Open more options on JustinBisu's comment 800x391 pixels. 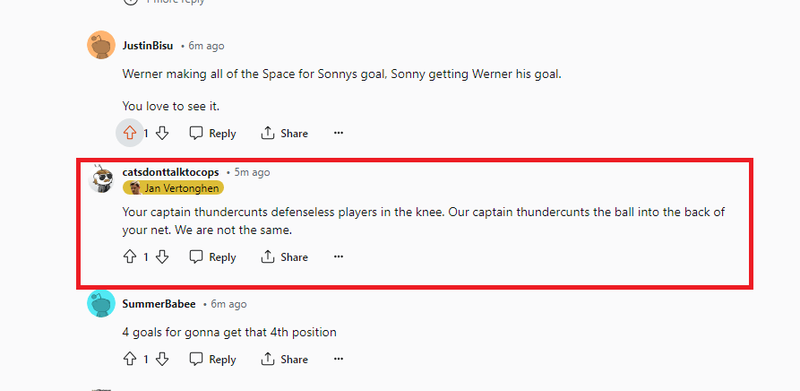click(x=338, y=133)
